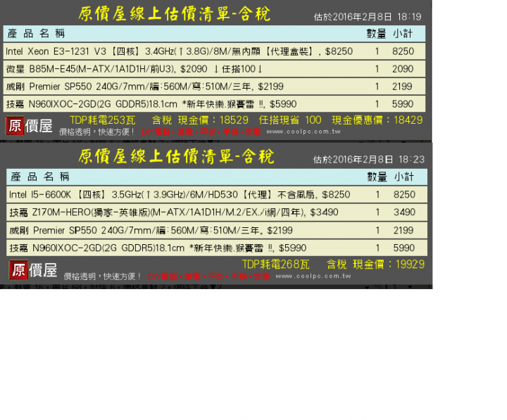Click the TDP耗電253瓦 text

[103, 120]
